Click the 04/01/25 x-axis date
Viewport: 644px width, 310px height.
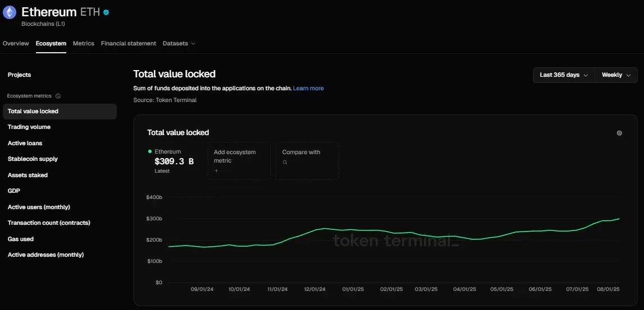pyautogui.click(x=464, y=289)
